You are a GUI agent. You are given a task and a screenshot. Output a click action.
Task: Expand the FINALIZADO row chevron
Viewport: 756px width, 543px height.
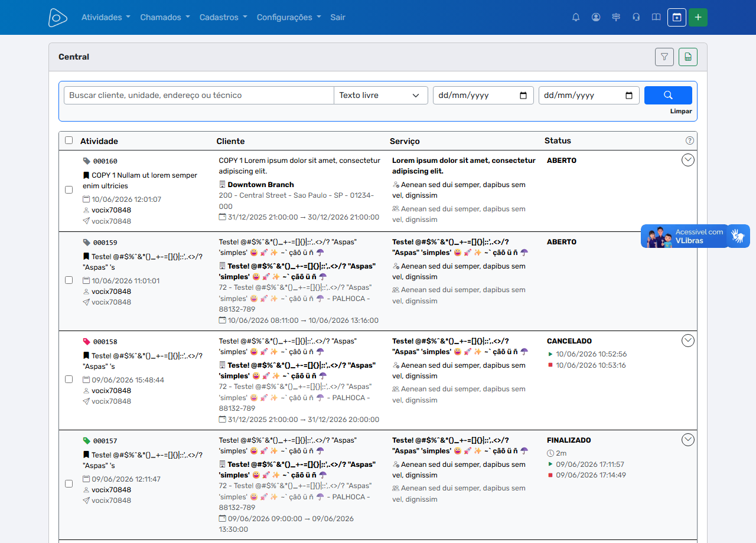coord(688,440)
